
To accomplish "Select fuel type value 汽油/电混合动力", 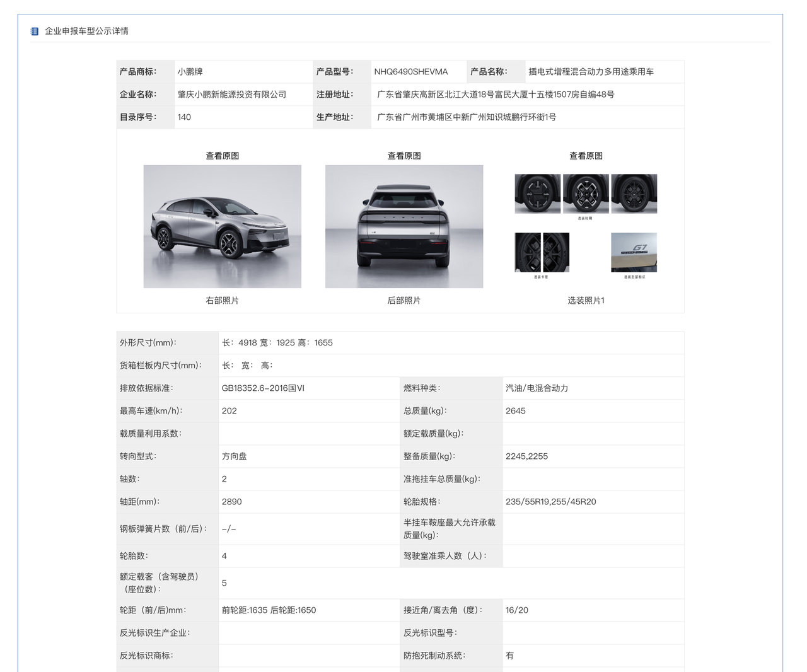I will 537,388.
